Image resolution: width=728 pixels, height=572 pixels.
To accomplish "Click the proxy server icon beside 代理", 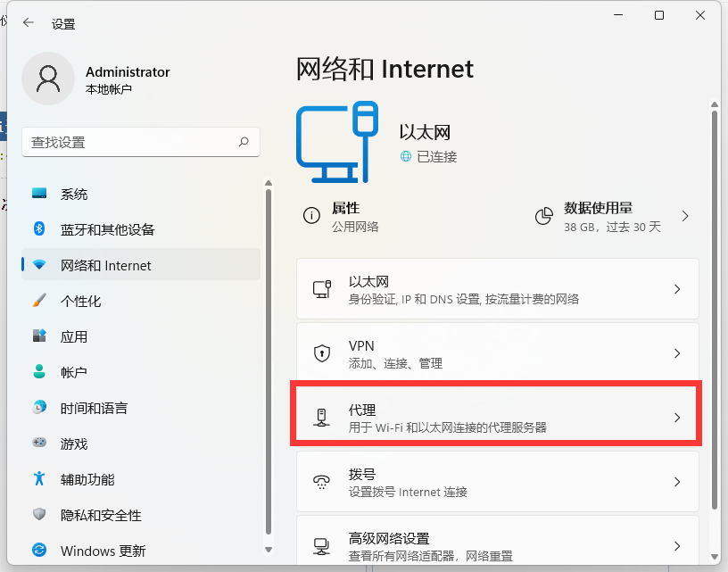I will coord(321,418).
